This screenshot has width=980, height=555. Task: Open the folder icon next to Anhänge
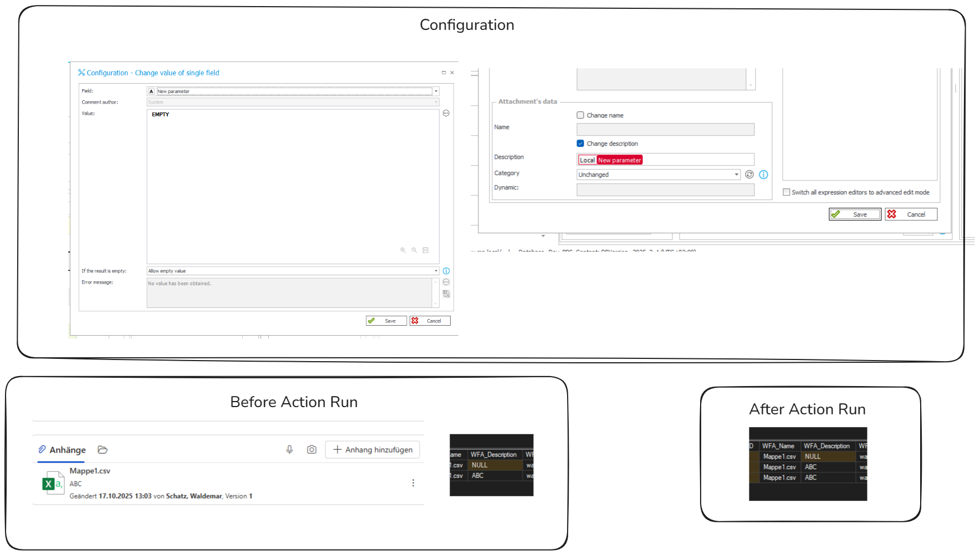103,450
